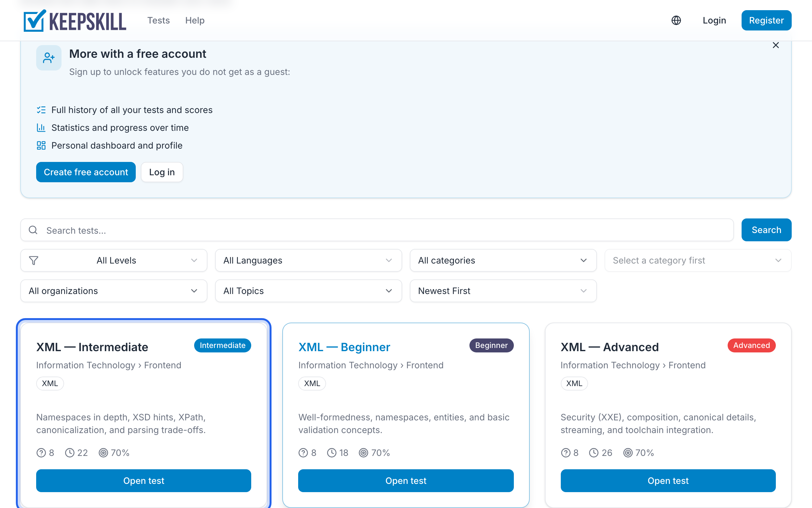Image resolution: width=812 pixels, height=508 pixels.
Task: Open test for XML Advanced
Action: tap(668, 481)
